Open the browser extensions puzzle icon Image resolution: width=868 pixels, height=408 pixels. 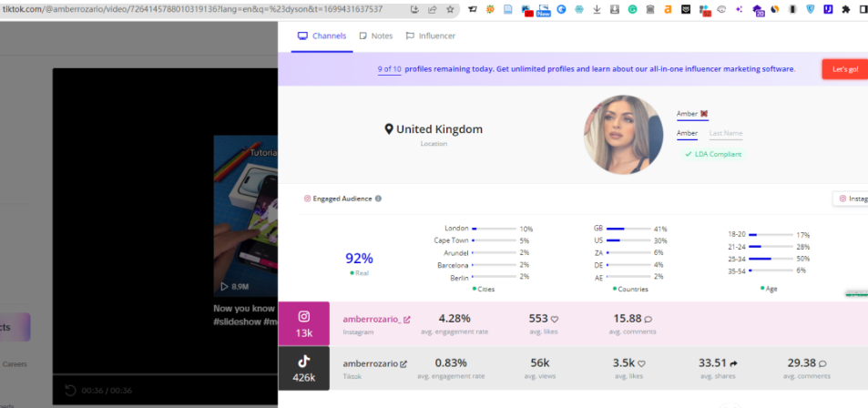click(x=846, y=10)
